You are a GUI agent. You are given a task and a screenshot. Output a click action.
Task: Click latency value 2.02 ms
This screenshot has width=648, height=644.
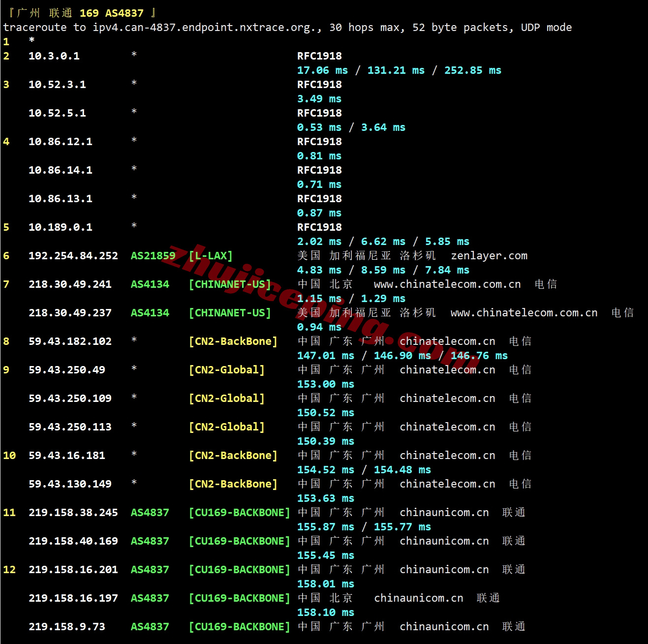pyautogui.click(x=319, y=242)
